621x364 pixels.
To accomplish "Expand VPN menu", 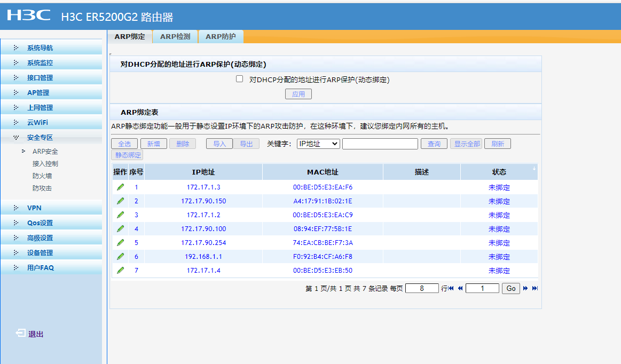I will click(x=51, y=208).
